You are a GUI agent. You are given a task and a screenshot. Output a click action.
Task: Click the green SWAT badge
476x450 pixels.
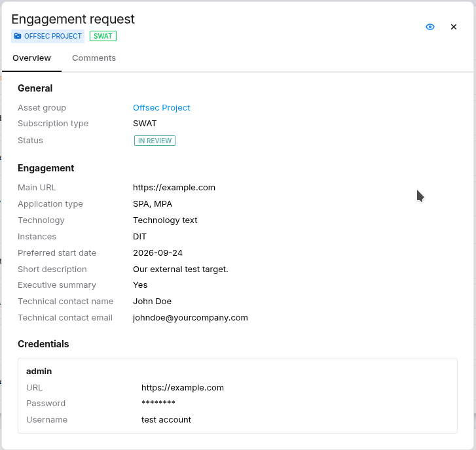pyautogui.click(x=103, y=36)
